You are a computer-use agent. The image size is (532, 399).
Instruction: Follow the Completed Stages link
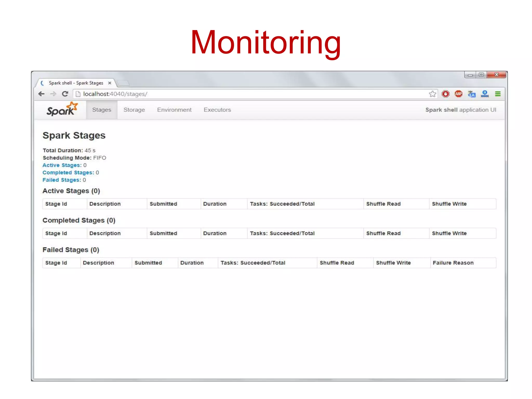(68, 172)
